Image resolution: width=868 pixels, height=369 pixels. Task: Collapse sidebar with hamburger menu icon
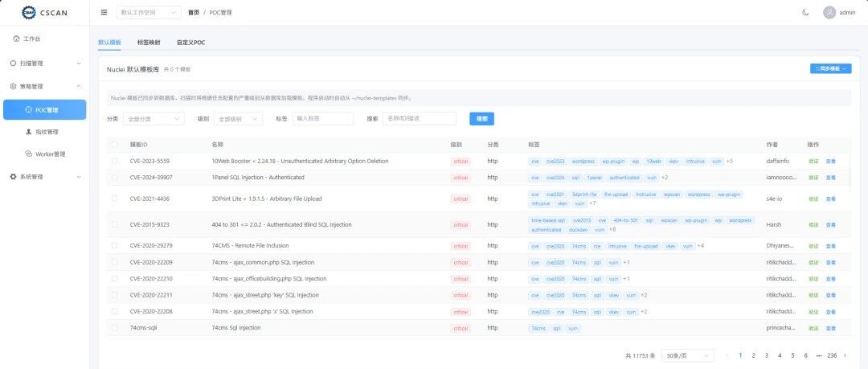104,12
